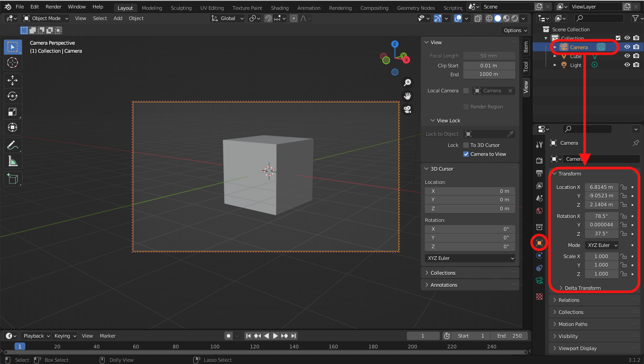Open the Object Mode dropdown
This screenshot has width=644, height=364.
click(x=46, y=18)
